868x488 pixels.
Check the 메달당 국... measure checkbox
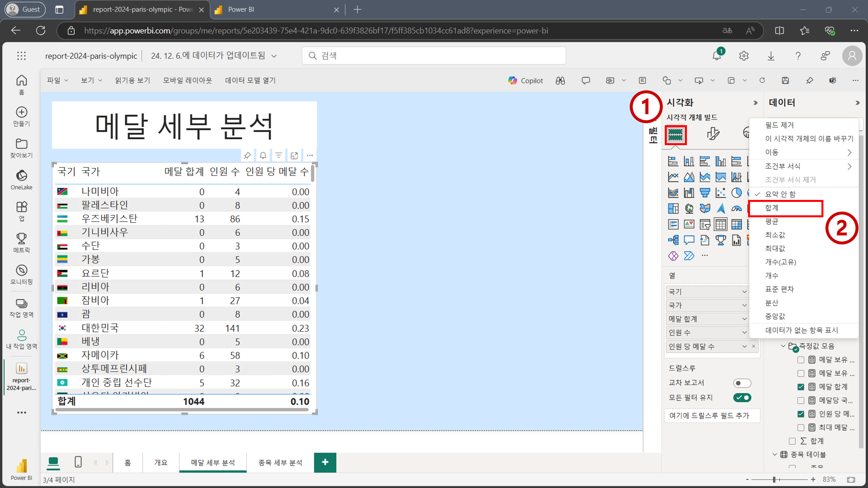(x=801, y=400)
